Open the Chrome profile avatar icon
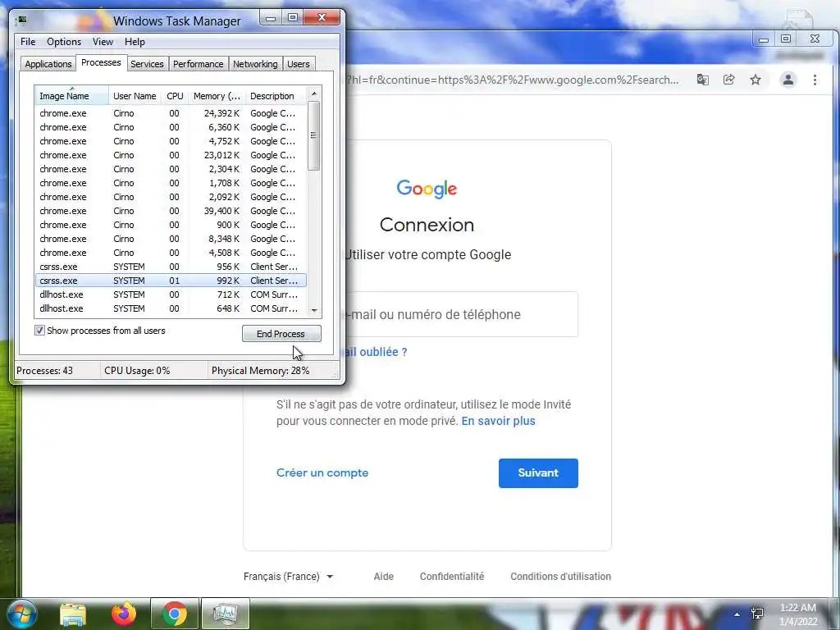Viewport: 840px width, 630px height. (788, 80)
